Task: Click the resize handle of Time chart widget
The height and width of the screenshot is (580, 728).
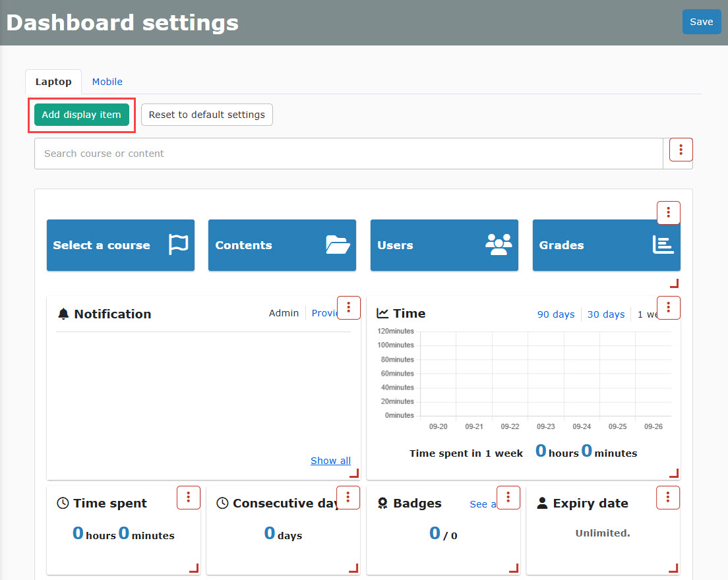Action: pos(673,473)
